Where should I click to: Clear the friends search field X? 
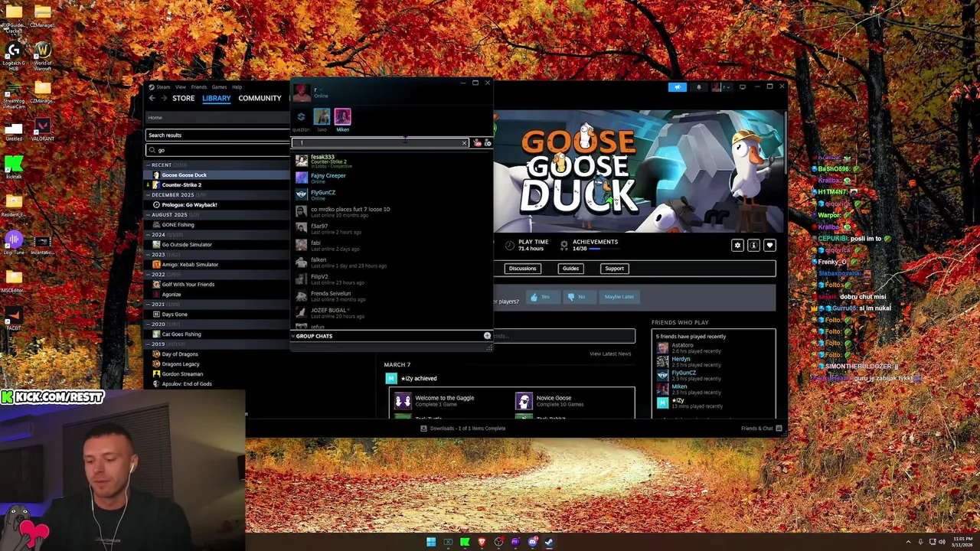point(464,143)
